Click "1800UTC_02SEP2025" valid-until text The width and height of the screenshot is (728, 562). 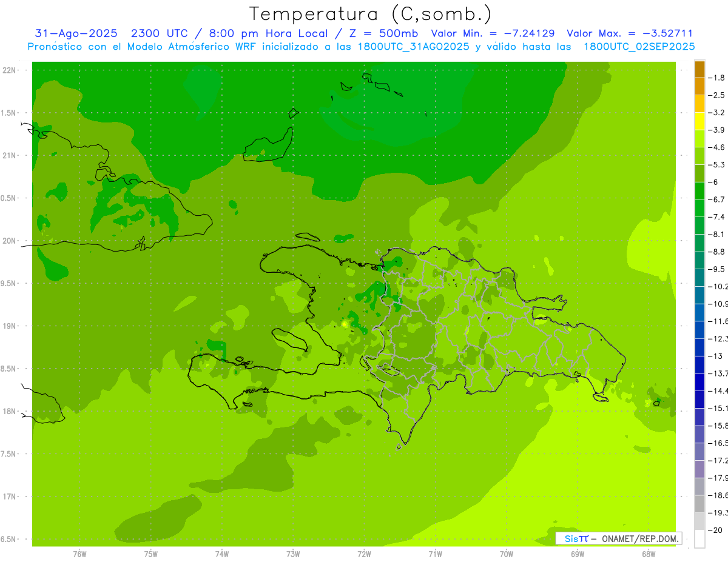[x=639, y=47]
